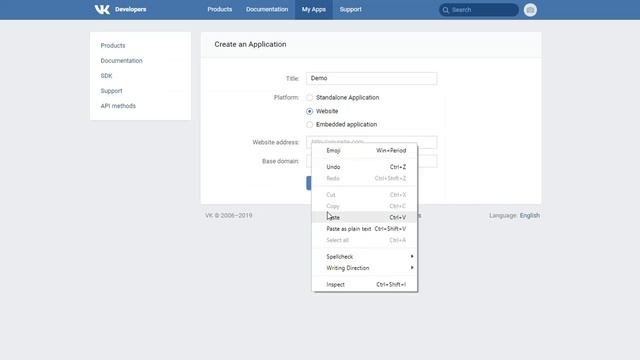The image size is (640, 360).
Task: Choose Paste in the context menu
Action: pyautogui.click(x=364, y=217)
